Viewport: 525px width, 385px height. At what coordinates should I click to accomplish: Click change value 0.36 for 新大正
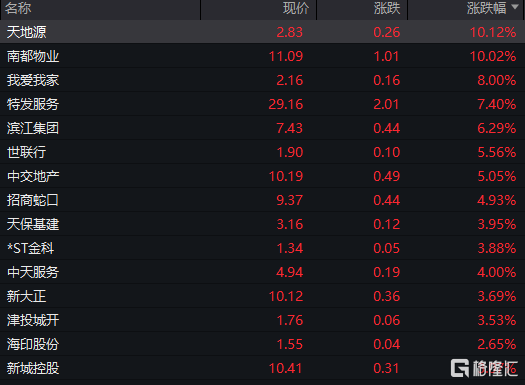point(387,296)
